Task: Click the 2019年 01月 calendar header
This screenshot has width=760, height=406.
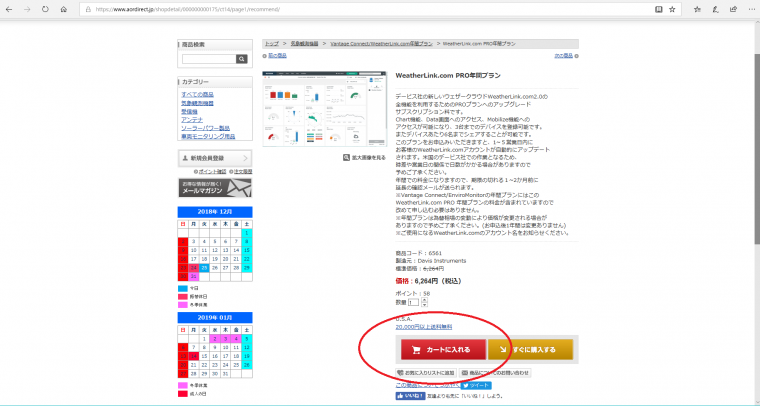Action: point(215,318)
